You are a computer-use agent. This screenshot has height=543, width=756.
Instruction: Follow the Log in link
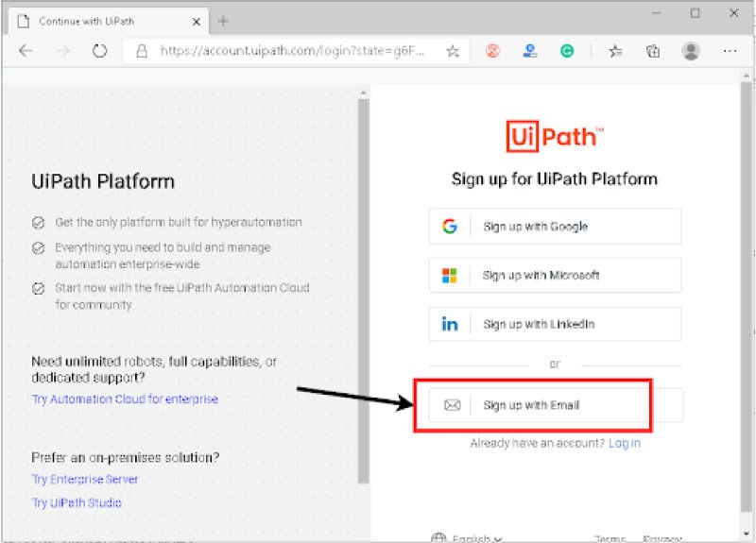pyautogui.click(x=625, y=443)
